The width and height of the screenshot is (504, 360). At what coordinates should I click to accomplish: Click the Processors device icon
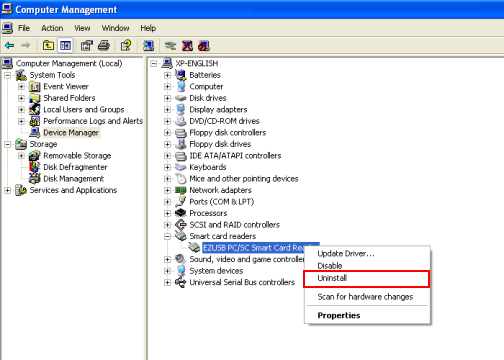click(181, 213)
